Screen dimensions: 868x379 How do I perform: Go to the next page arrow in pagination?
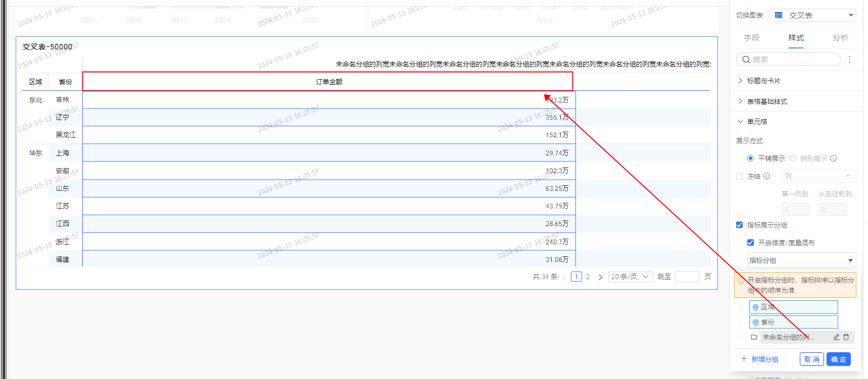coord(600,277)
